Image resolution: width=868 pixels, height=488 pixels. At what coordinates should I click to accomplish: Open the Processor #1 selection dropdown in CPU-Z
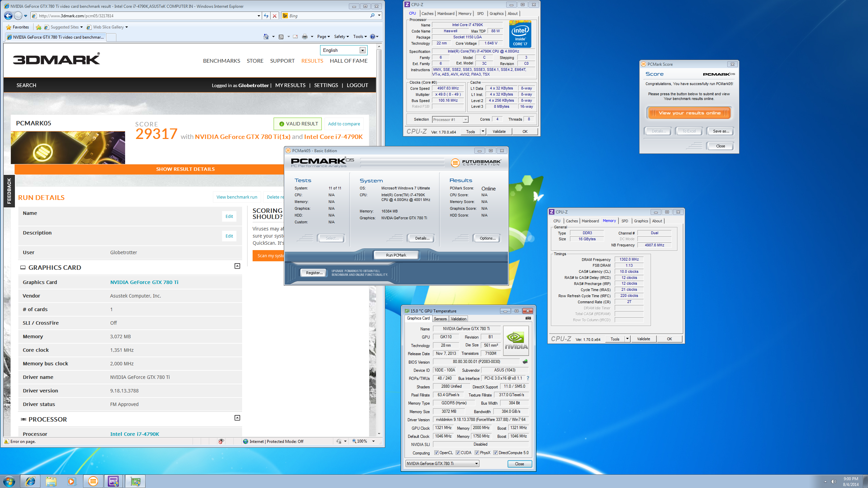pos(450,120)
